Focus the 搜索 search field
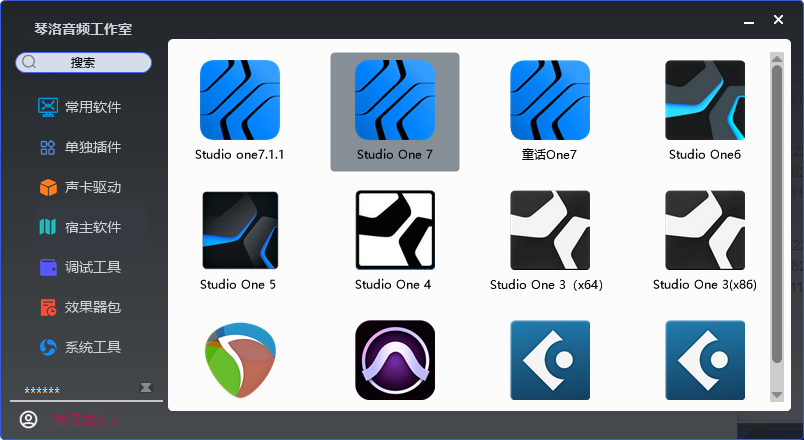Screen dimensions: 804x440 coord(84,63)
